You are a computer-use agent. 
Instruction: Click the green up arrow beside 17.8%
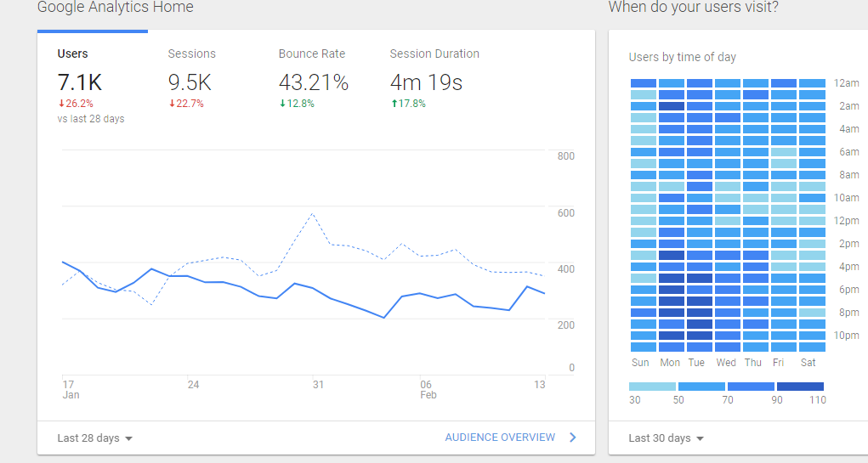pyautogui.click(x=394, y=104)
